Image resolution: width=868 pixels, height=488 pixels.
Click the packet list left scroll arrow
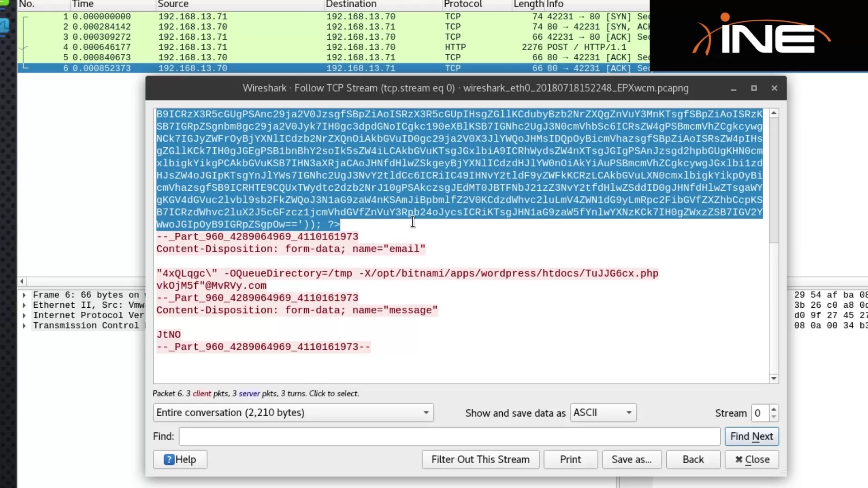tap(22, 281)
